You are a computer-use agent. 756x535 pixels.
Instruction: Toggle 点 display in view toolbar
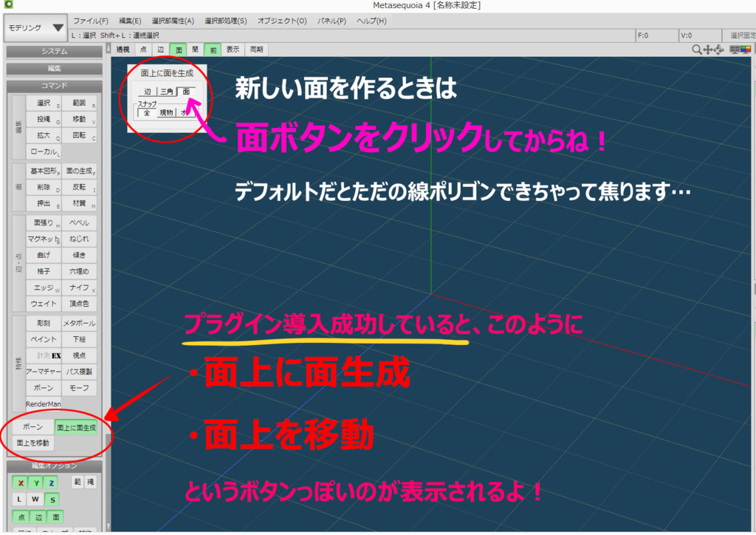(x=143, y=50)
